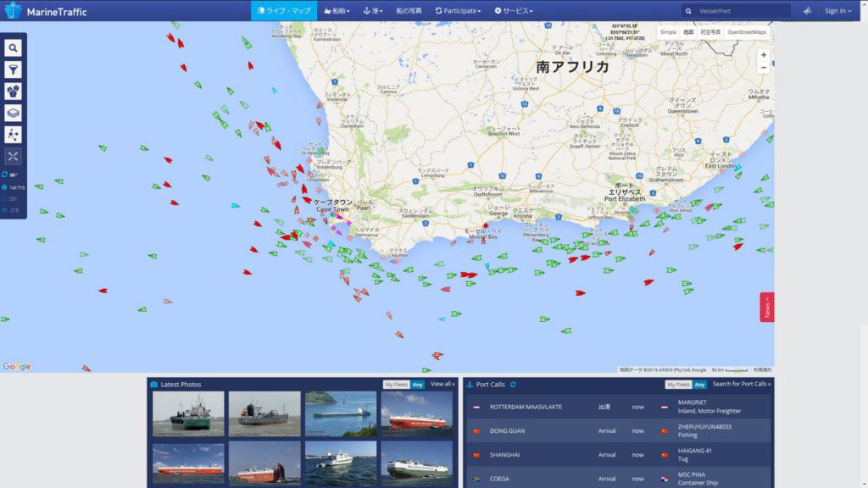Open the white patrol boat photo thumbnail
The image size is (868, 488).
341,463
